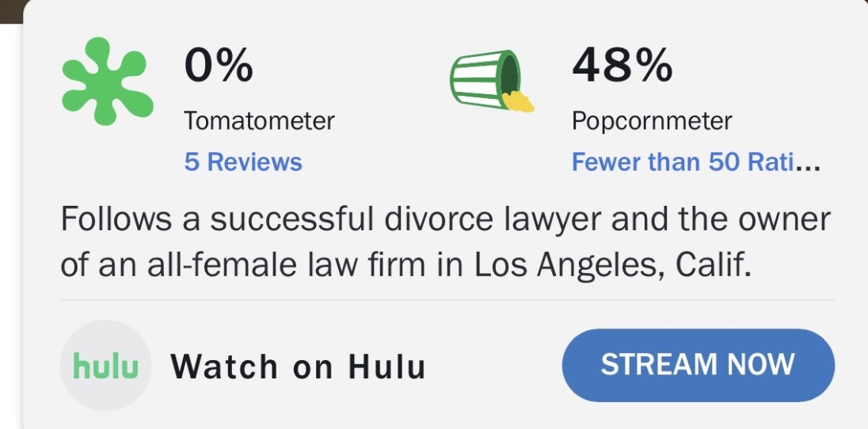Click the dark image strip above the card

click(11, 9)
